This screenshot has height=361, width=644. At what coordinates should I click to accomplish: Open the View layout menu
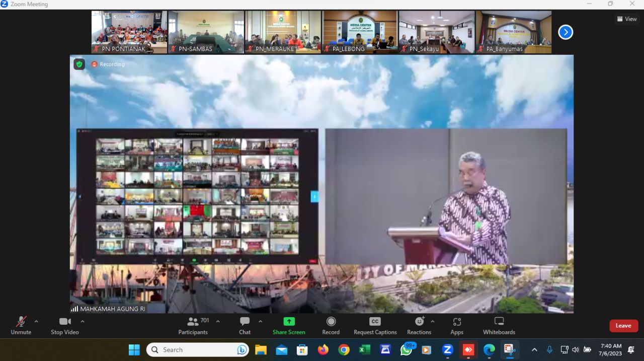(626, 19)
